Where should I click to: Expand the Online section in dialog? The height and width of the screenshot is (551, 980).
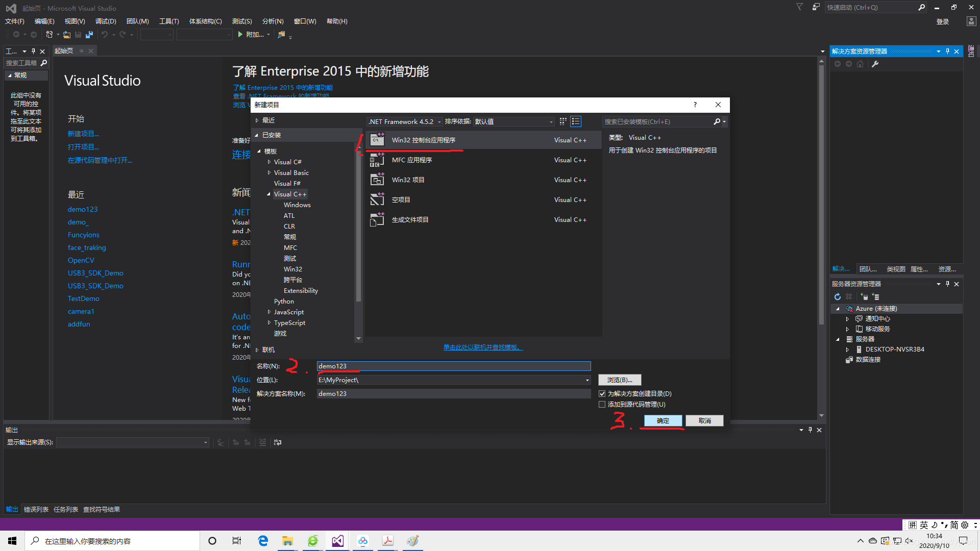pyautogui.click(x=257, y=349)
